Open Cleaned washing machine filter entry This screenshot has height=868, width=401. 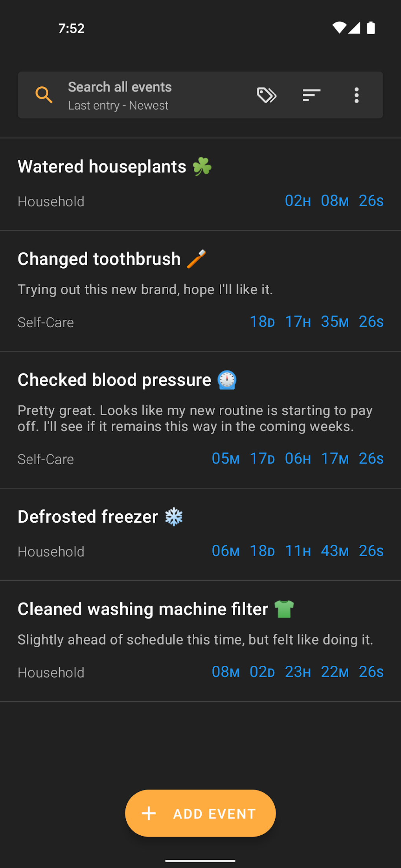pyautogui.click(x=143, y=609)
